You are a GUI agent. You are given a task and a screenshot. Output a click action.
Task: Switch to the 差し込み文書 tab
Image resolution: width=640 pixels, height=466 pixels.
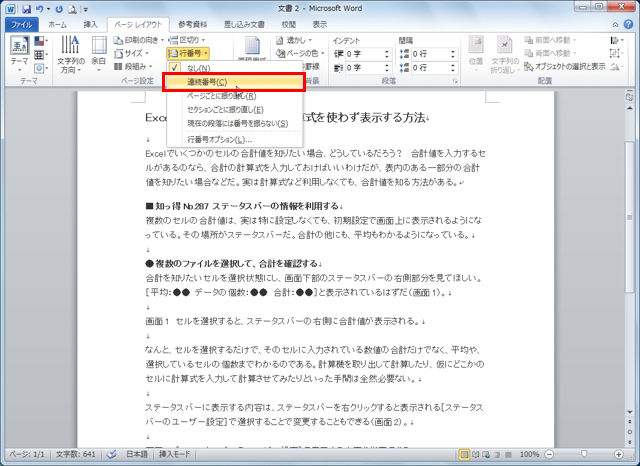point(244,24)
